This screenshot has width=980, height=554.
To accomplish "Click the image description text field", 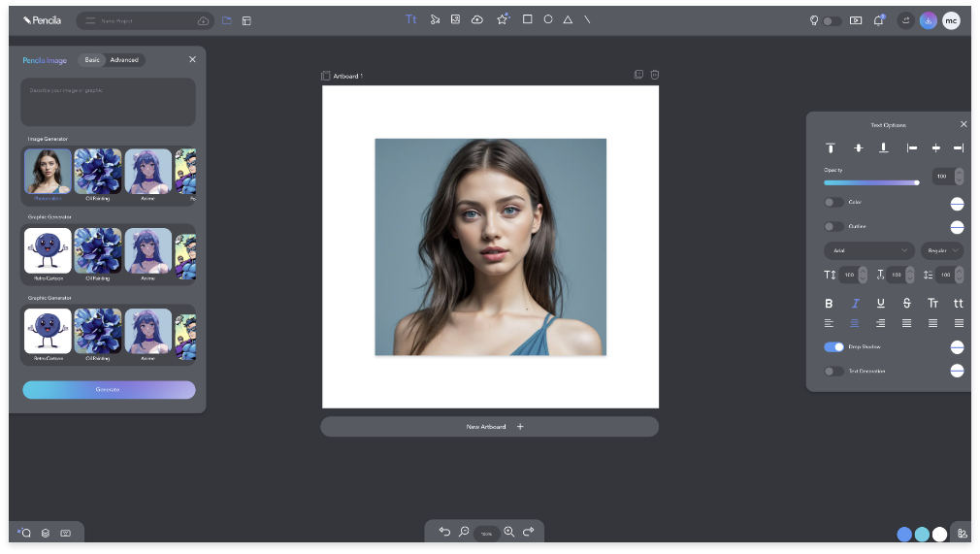I will click(108, 102).
